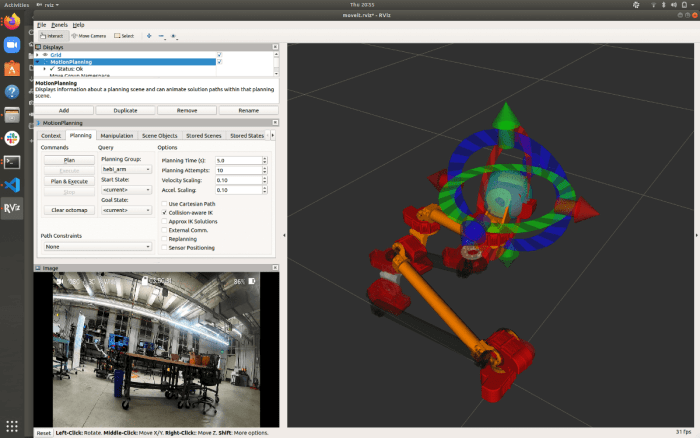Image resolution: width=700 pixels, height=438 pixels.
Task: Close the MotionPlanning panel
Action: coord(275,122)
